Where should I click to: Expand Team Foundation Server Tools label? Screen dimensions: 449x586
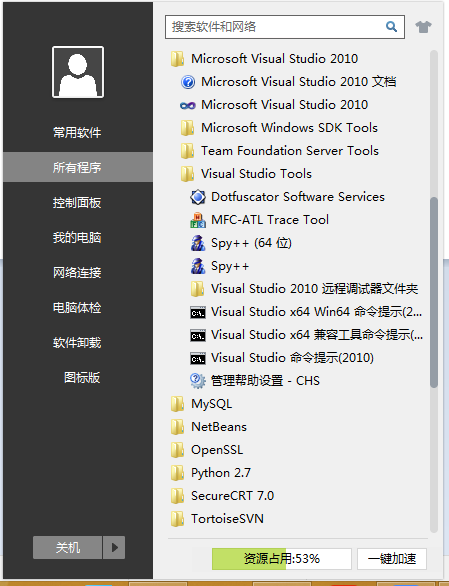[290, 151]
